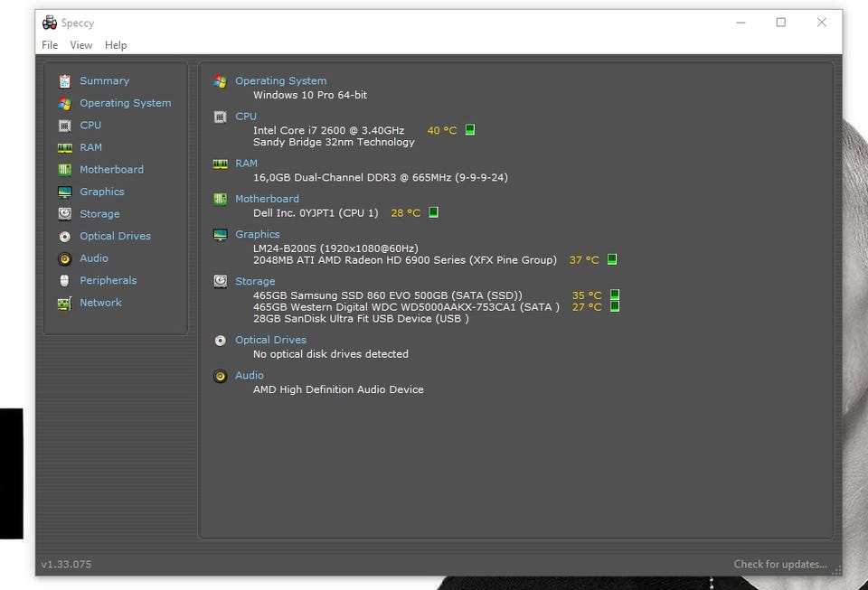Viewport: 868px width, 590px height.
Task: Click the 16,0GB Dual-Channel DDR3 line
Action: pos(381,177)
